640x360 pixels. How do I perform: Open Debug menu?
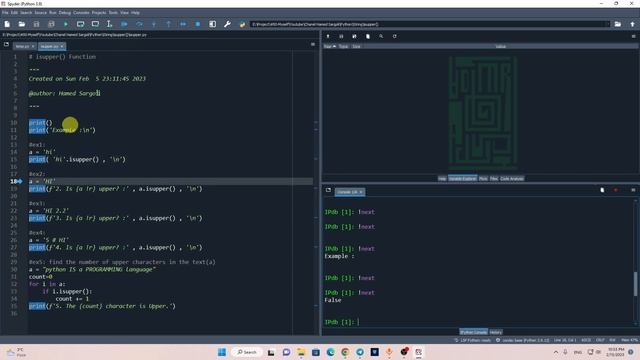64,13
